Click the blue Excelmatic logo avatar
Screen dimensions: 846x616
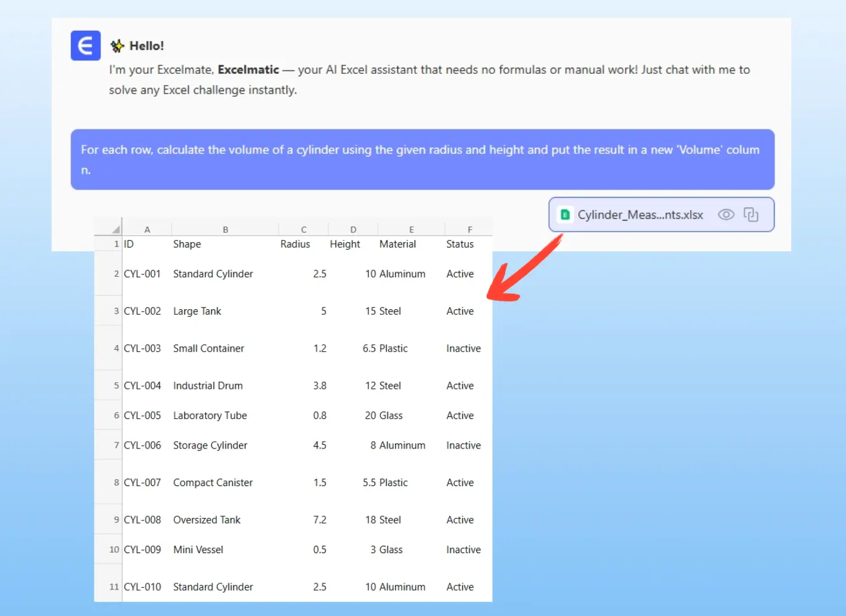coord(86,46)
